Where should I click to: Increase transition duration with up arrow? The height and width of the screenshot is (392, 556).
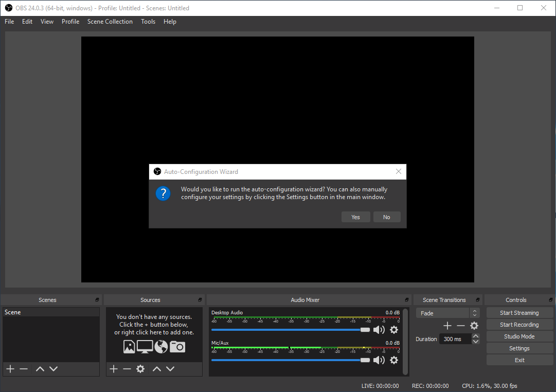(x=476, y=336)
